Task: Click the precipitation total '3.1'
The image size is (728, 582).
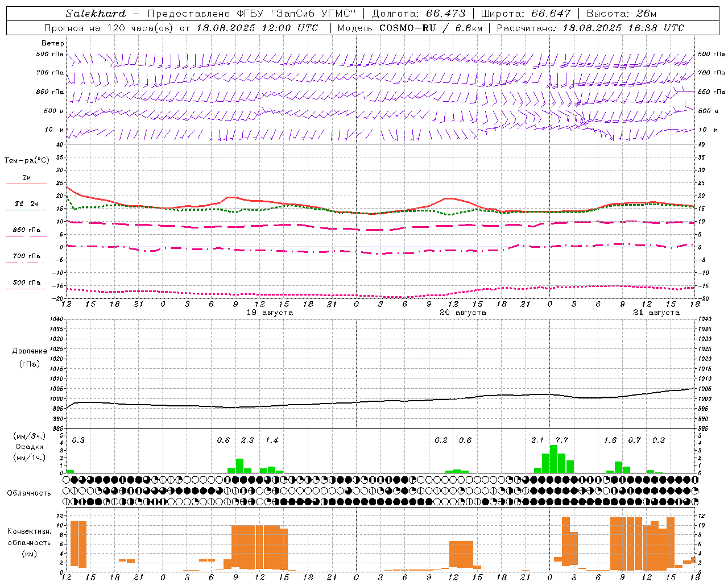Action: coord(537,440)
